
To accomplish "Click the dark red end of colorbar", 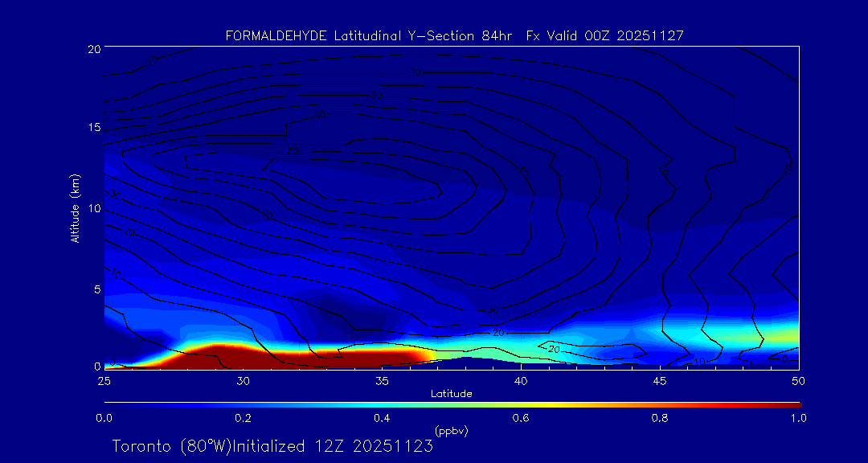I will (x=792, y=404).
